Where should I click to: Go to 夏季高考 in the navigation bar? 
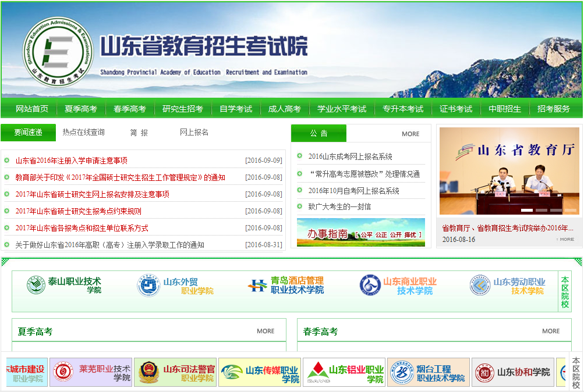(x=81, y=109)
